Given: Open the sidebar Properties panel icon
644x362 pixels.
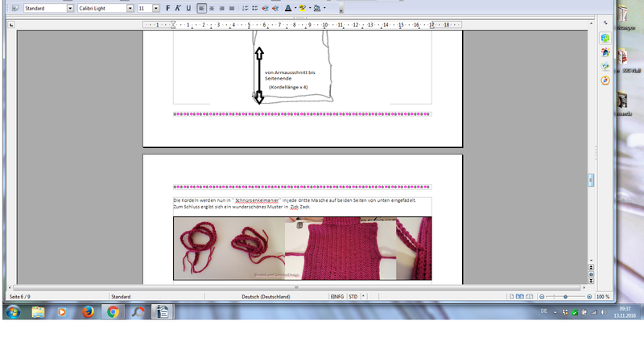Looking at the screenshot, I should tap(605, 38).
